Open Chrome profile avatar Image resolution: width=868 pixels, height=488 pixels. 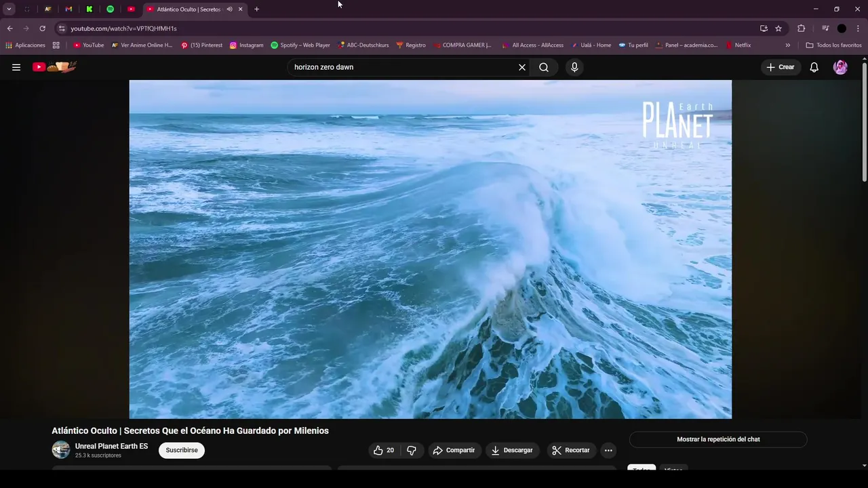point(842,28)
